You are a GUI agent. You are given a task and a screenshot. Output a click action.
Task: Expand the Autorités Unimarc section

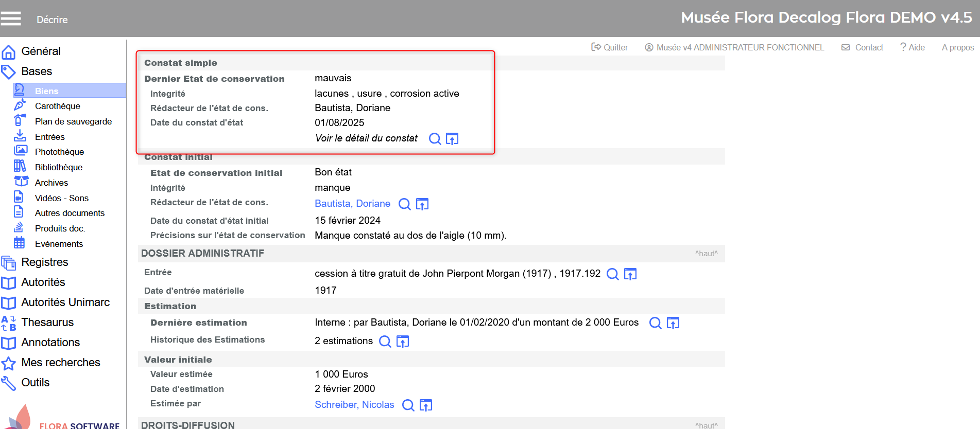[65, 302]
